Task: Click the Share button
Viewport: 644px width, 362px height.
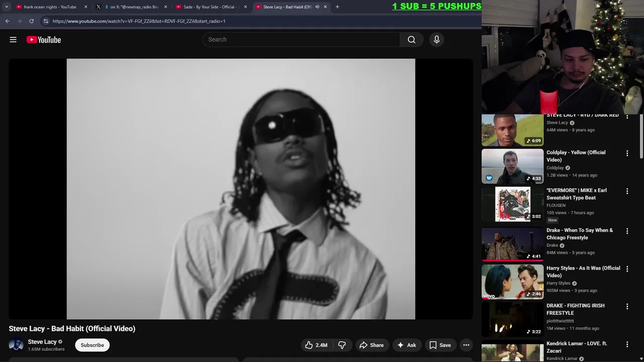Action: (371, 345)
